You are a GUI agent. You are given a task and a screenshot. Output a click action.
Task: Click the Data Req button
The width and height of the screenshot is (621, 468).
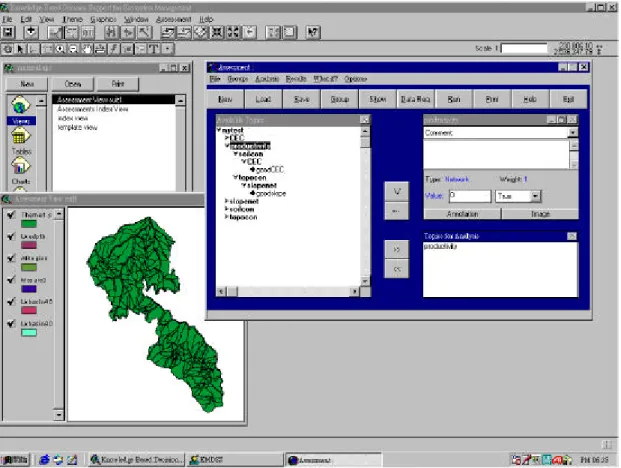coord(415,99)
